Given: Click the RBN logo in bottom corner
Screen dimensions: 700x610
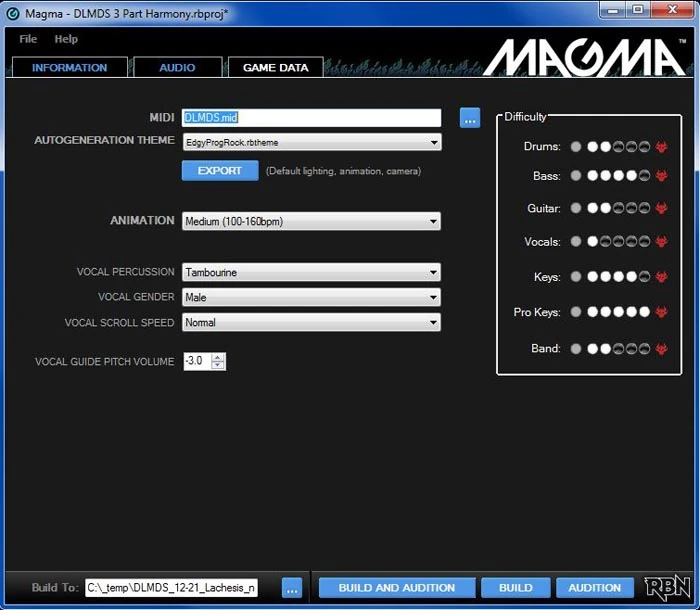Looking at the screenshot, I should tap(667, 587).
